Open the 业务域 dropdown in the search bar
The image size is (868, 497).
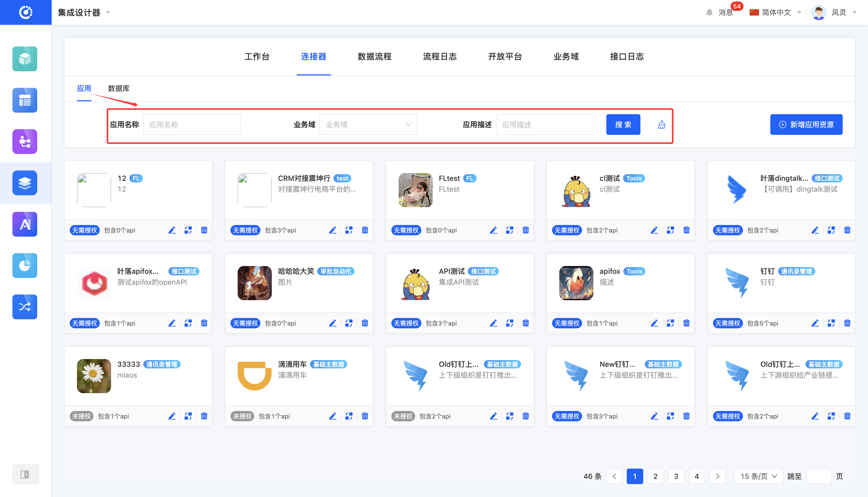point(368,124)
